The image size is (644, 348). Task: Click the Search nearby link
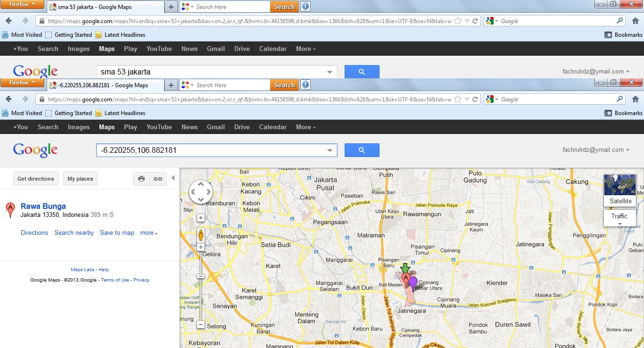click(74, 233)
